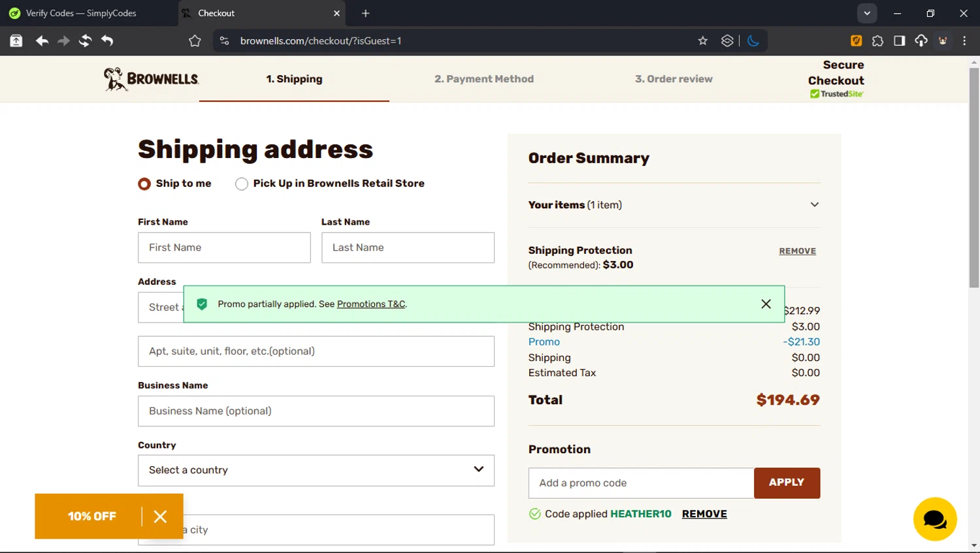Choose Pick Up in Brownells Retail Store
This screenshot has height=553, width=980.
[242, 184]
